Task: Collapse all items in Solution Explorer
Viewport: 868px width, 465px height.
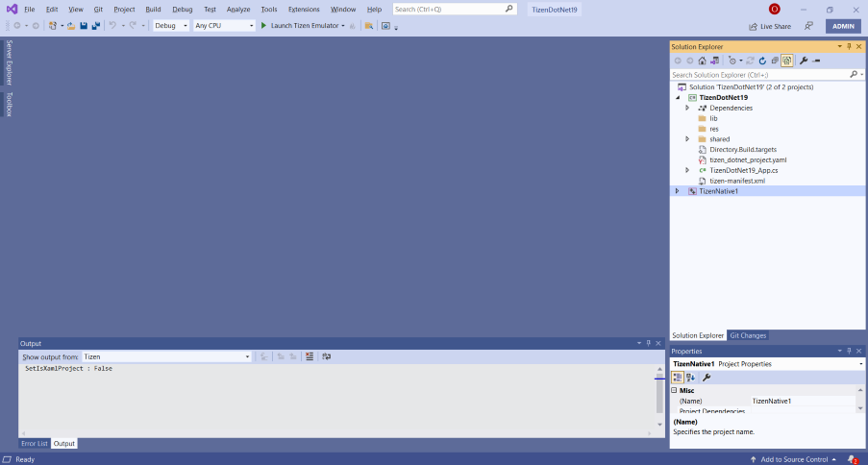Action: (775, 61)
